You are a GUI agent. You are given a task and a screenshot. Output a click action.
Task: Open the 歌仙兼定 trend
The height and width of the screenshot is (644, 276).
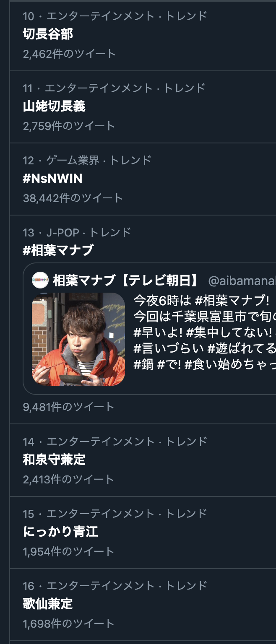click(48, 604)
